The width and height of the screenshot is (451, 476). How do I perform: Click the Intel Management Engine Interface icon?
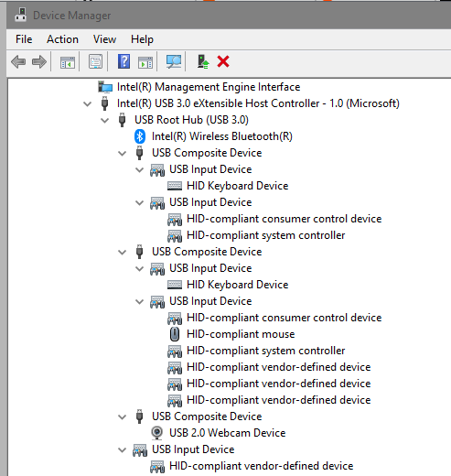[105, 87]
